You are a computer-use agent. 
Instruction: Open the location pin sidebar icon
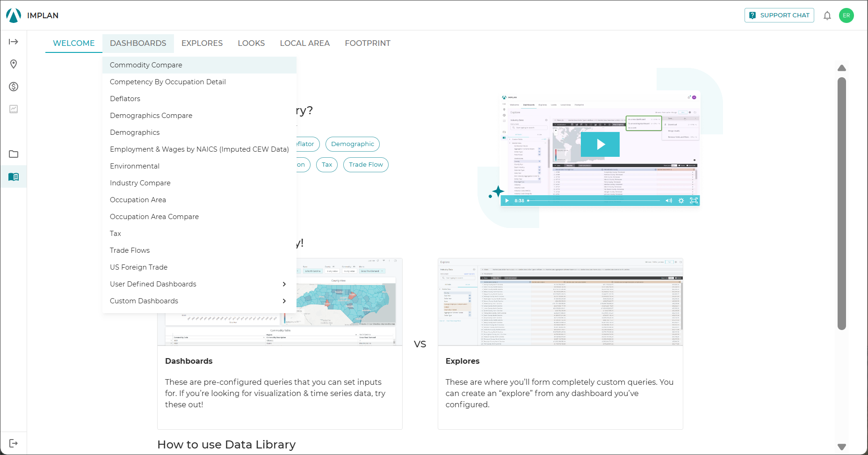[x=14, y=64]
